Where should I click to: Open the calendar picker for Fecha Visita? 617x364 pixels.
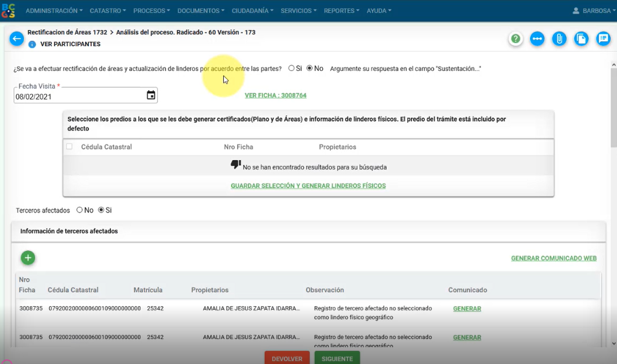click(x=151, y=95)
